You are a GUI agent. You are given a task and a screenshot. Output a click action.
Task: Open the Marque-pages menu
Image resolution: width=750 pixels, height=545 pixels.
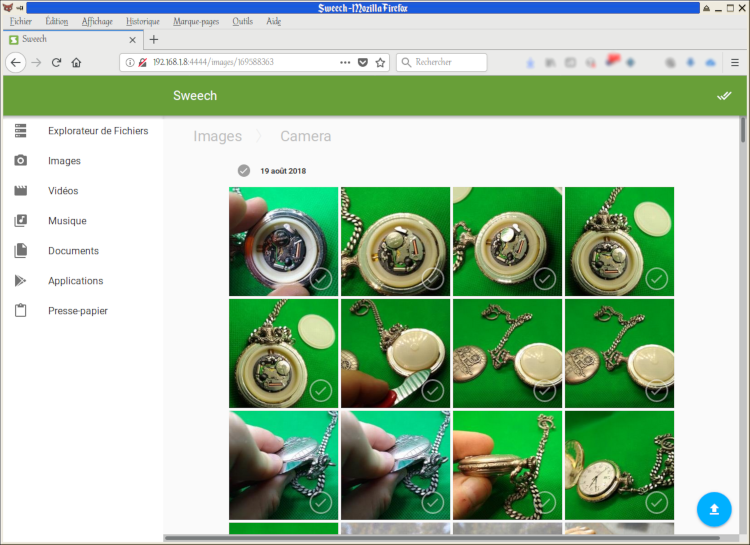point(196,21)
